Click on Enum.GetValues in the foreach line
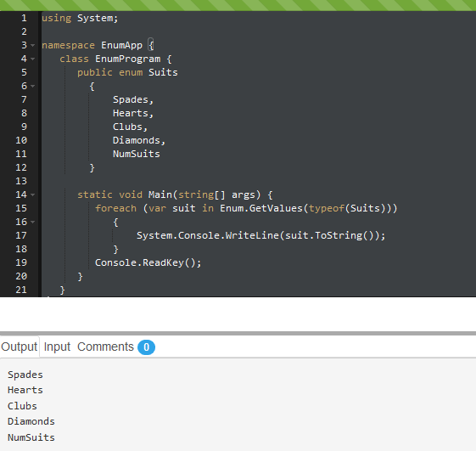Viewport: 476px width, 451px height. [x=261, y=208]
